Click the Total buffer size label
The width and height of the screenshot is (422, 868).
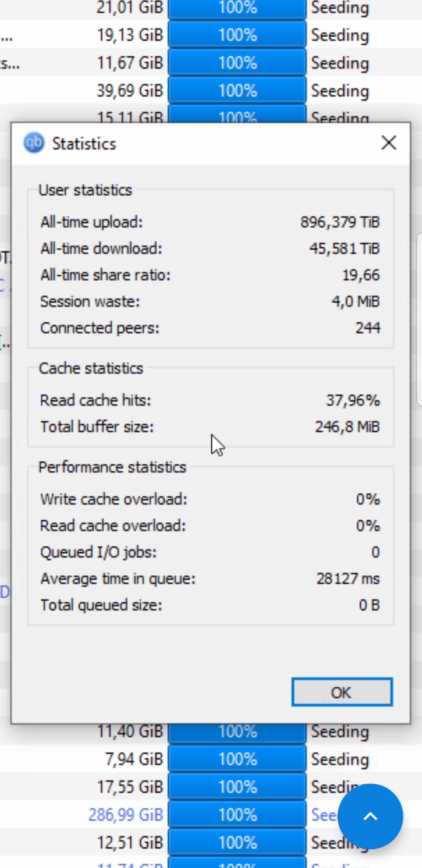tap(97, 427)
